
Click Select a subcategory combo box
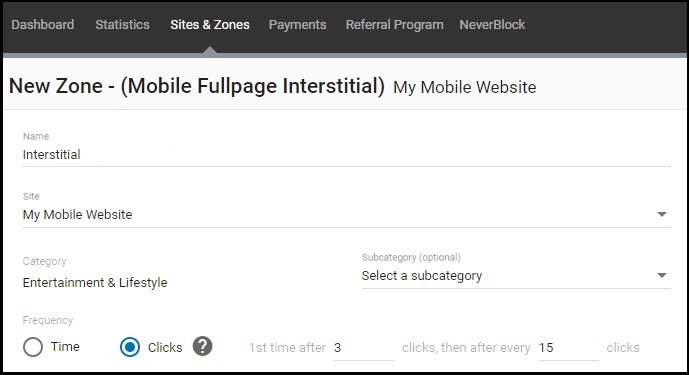click(516, 276)
